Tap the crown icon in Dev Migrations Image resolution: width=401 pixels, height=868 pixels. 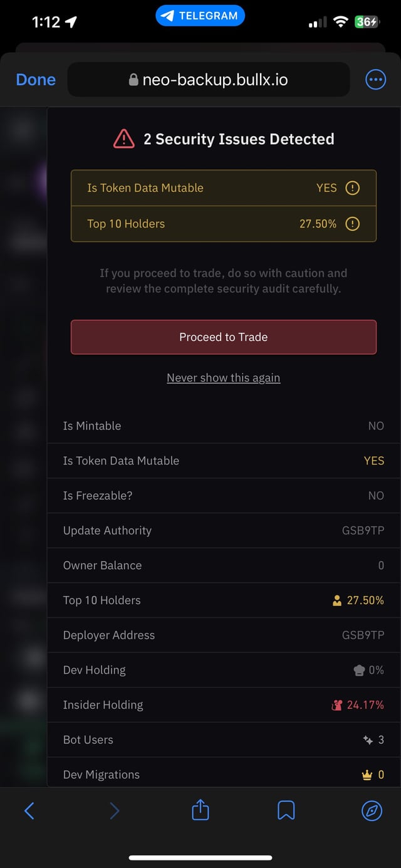(x=367, y=775)
